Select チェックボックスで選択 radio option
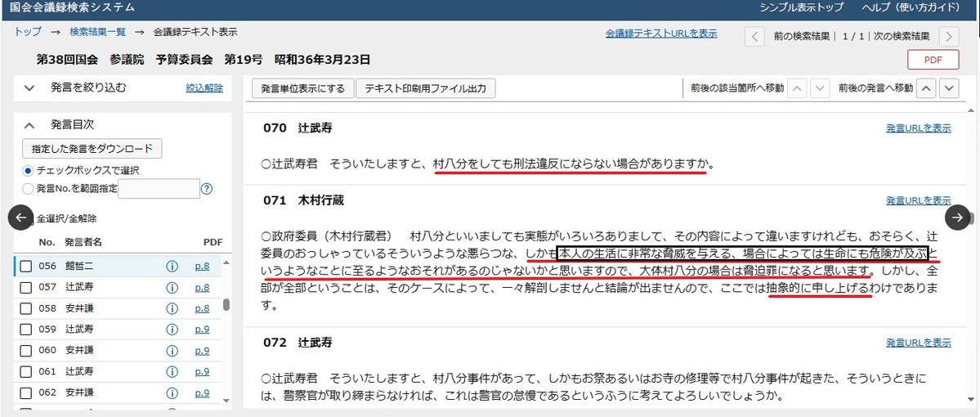Viewport: 980px width, 417px height. click(x=28, y=171)
